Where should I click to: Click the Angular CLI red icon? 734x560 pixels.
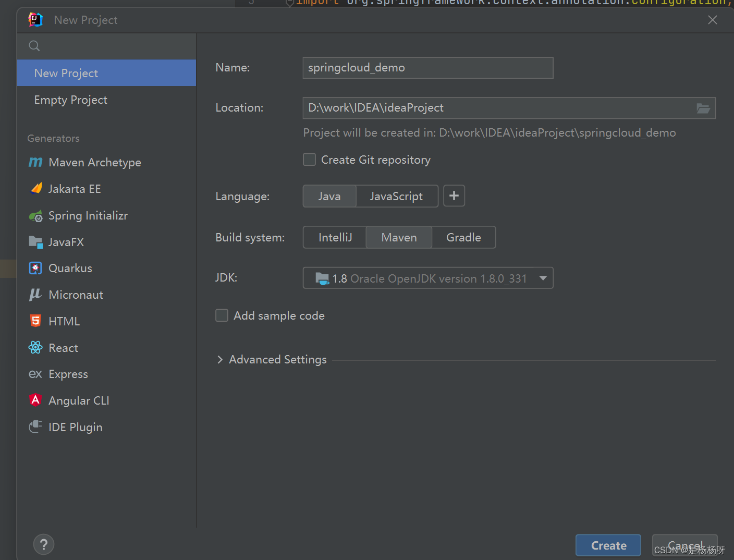[35, 400]
